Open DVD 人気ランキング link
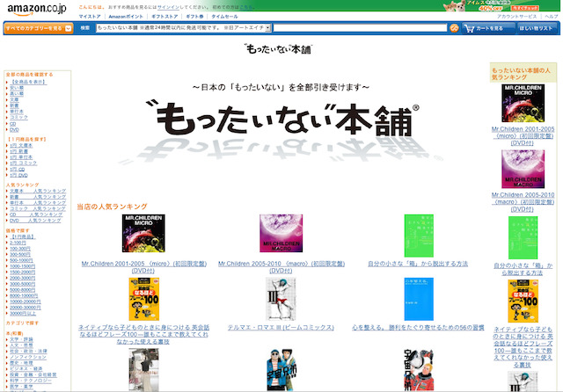This screenshot has width=563, height=392. pyautogui.click(x=35, y=221)
